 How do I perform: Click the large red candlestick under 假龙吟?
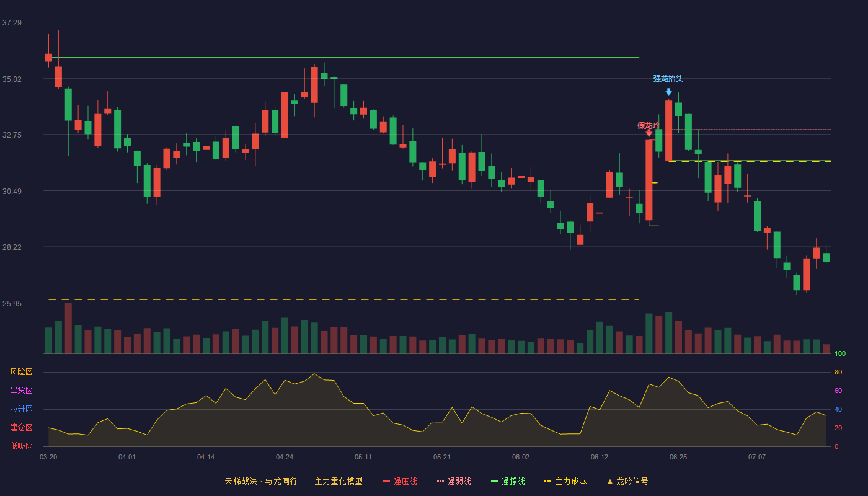[649, 180]
